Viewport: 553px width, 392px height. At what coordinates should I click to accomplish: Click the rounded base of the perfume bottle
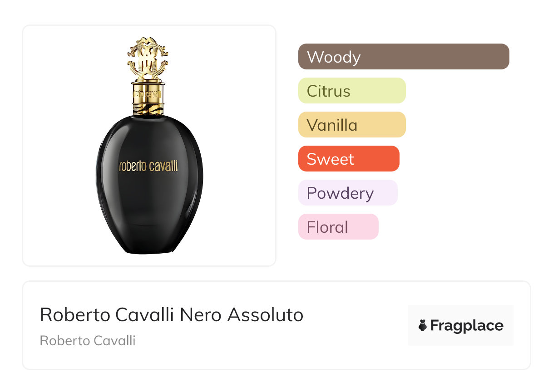coord(149,245)
